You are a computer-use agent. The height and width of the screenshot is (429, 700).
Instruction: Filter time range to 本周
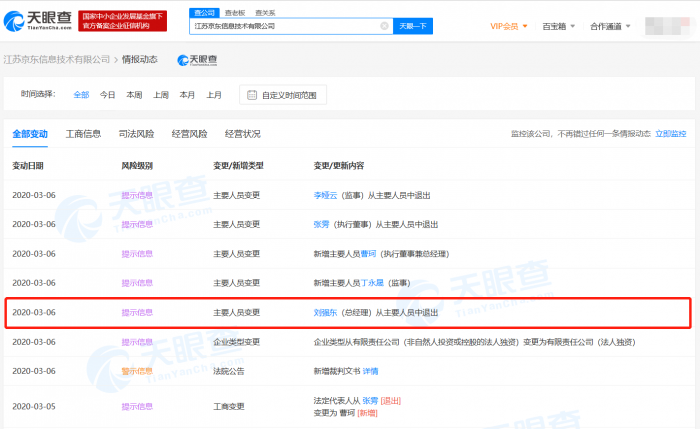pos(134,95)
